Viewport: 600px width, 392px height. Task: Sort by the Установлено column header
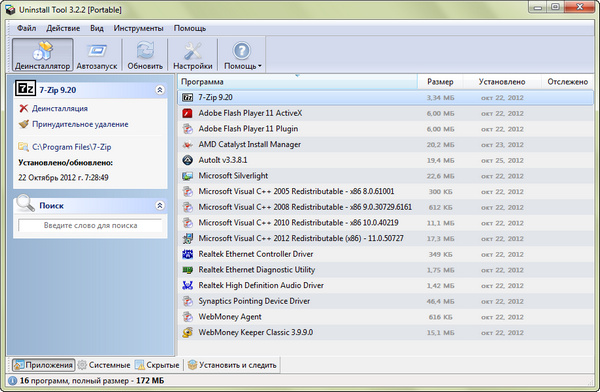[x=502, y=82]
